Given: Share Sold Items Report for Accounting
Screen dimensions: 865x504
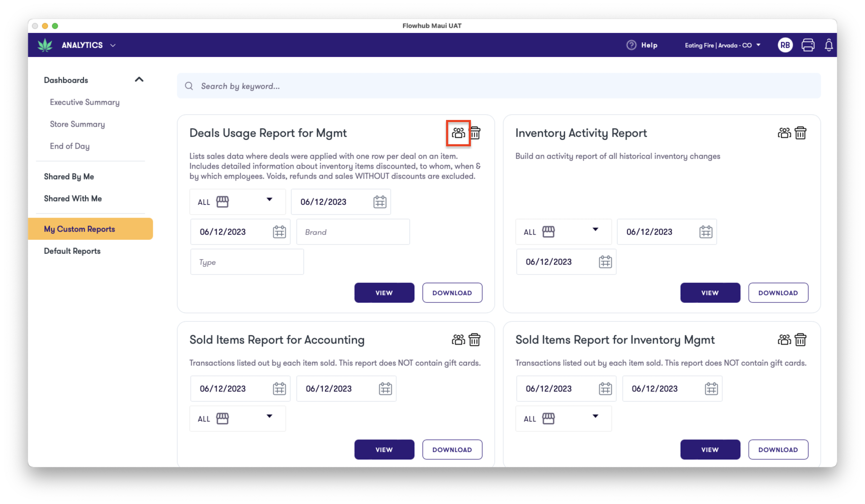Looking at the screenshot, I should (458, 340).
